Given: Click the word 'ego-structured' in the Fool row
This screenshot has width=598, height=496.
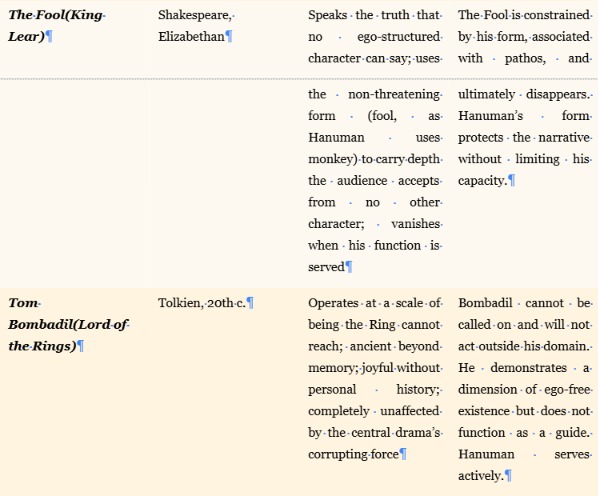Looking at the screenshot, I should (x=398, y=37).
